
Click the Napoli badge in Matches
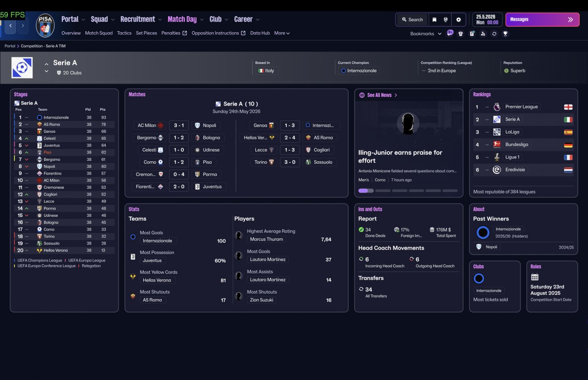tap(198, 125)
